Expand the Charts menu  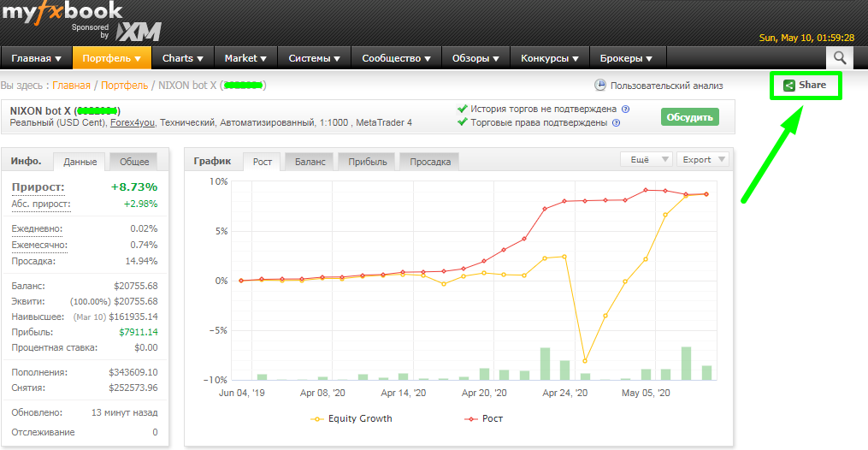point(183,58)
